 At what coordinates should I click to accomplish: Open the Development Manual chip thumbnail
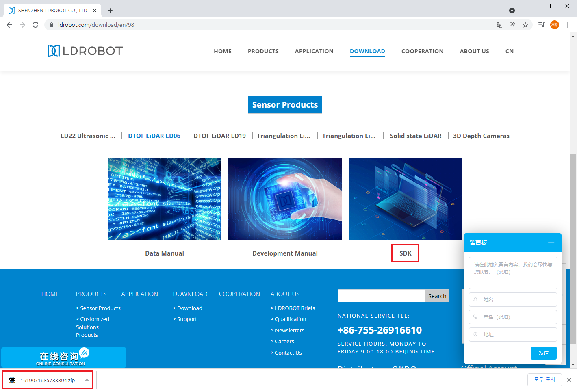[285, 199]
